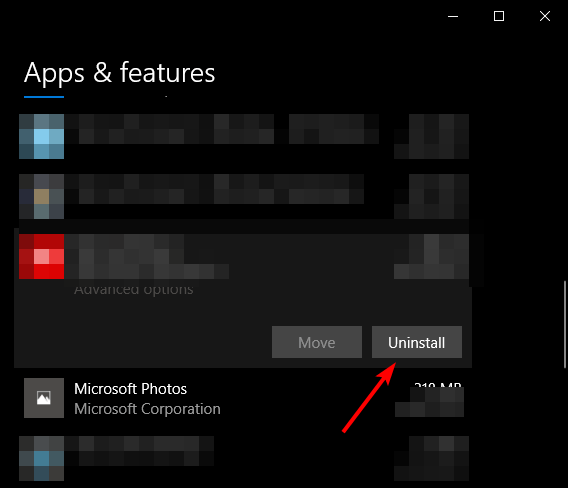
Task: Select the blurred app icon below Microsoft Photos
Action: tap(42, 458)
